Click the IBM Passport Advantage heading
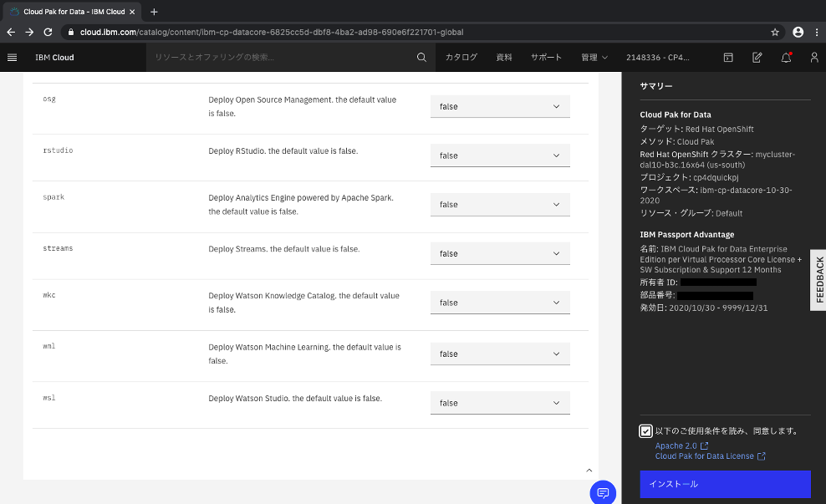The image size is (826, 504). click(x=687, y=234)
